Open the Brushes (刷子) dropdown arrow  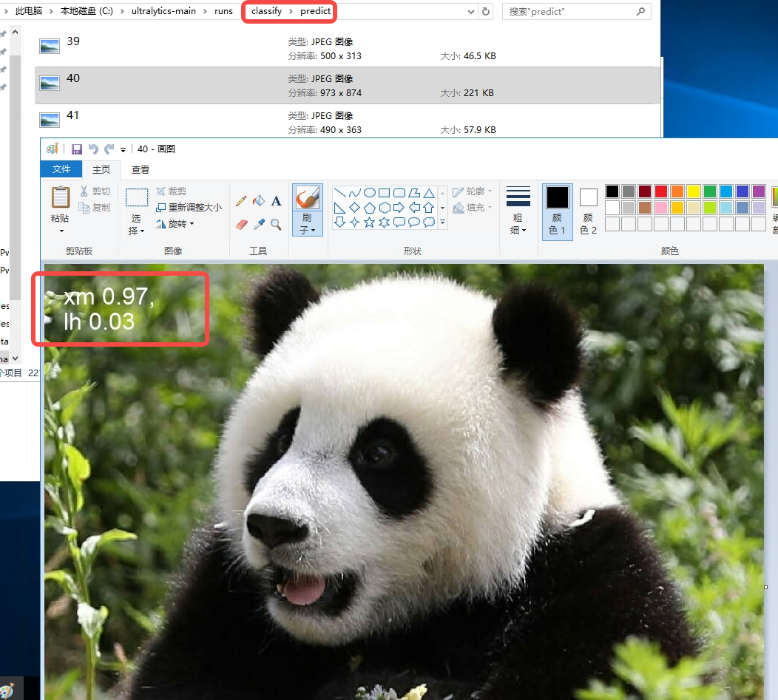pos(313,230)
